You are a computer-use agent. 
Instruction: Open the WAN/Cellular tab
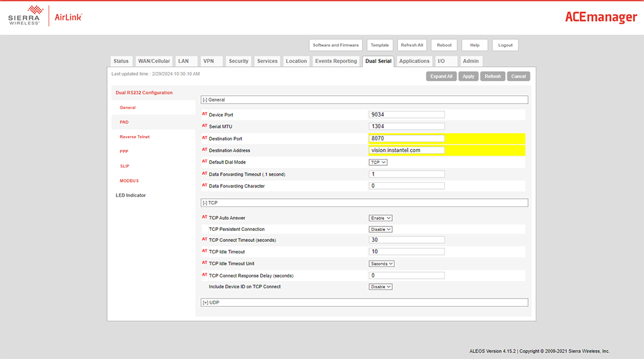154,61
